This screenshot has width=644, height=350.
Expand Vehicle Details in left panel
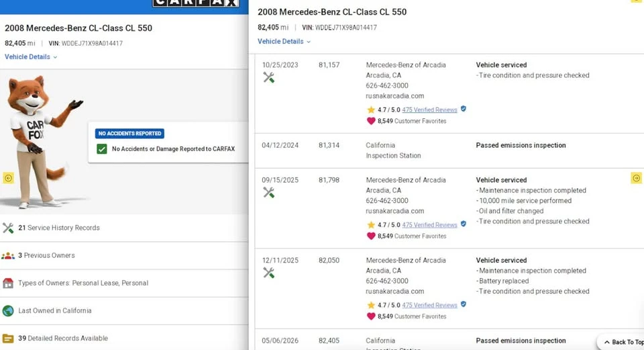[31, 56]
